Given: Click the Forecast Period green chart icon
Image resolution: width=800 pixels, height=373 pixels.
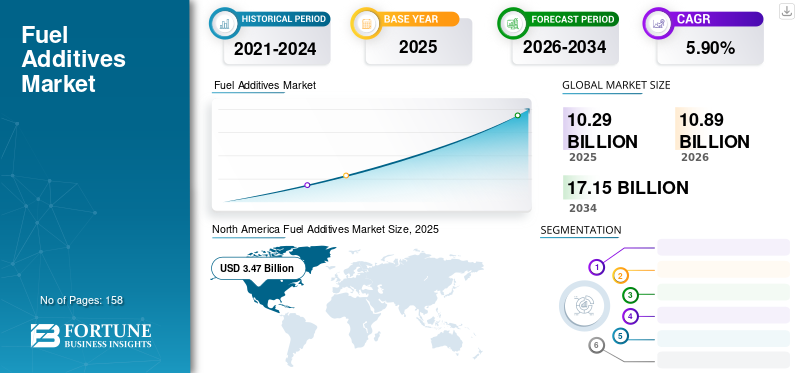Looking at the screenshot, I should (x=513, y=23).
